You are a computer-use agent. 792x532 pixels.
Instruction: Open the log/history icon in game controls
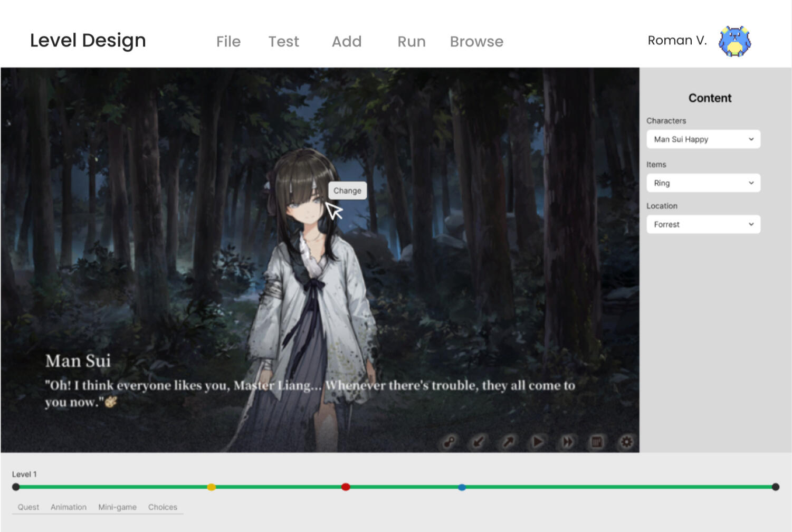coord(597,442)
